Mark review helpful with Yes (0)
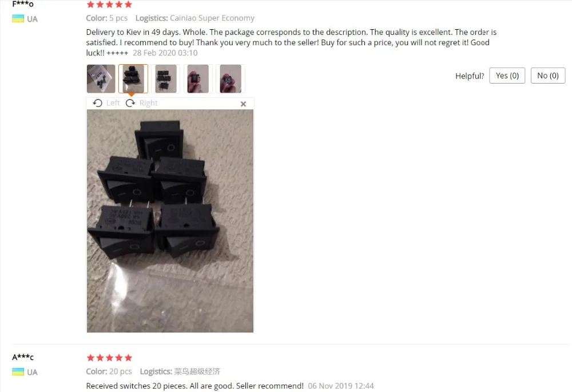The width and height of the screenshot is (572, 392). (x=507, y=76)
